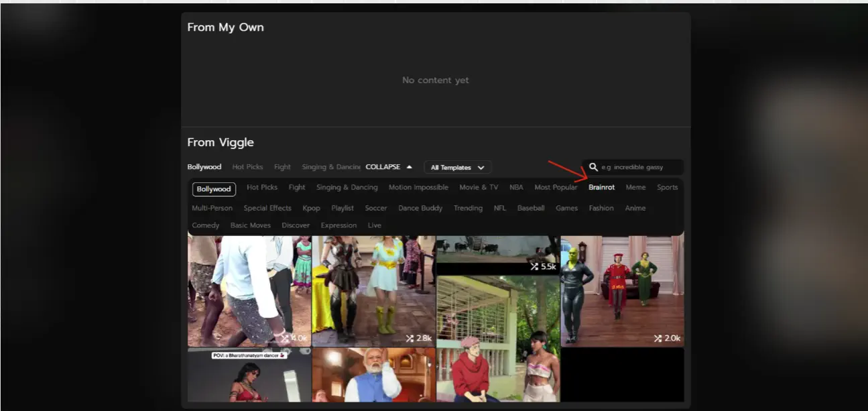Select the Comedy category
Image resolution: width=868 pixels, height=411 pixels.
point(206,225)
